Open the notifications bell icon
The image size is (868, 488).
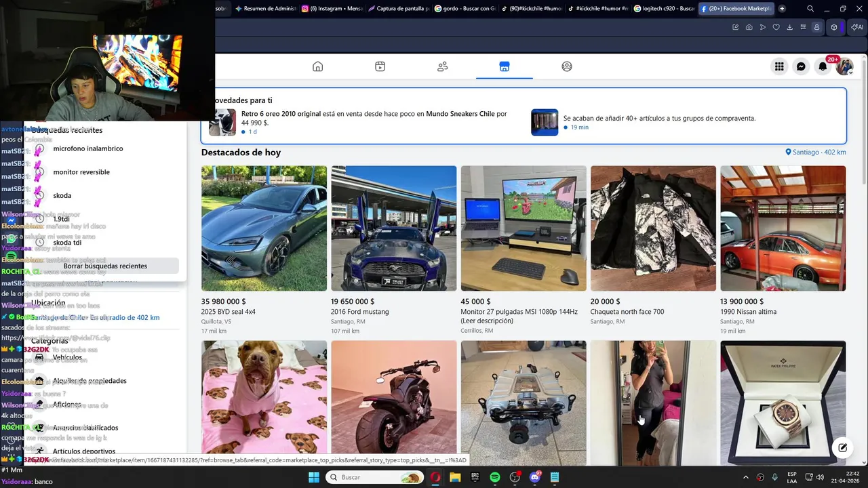823,66
